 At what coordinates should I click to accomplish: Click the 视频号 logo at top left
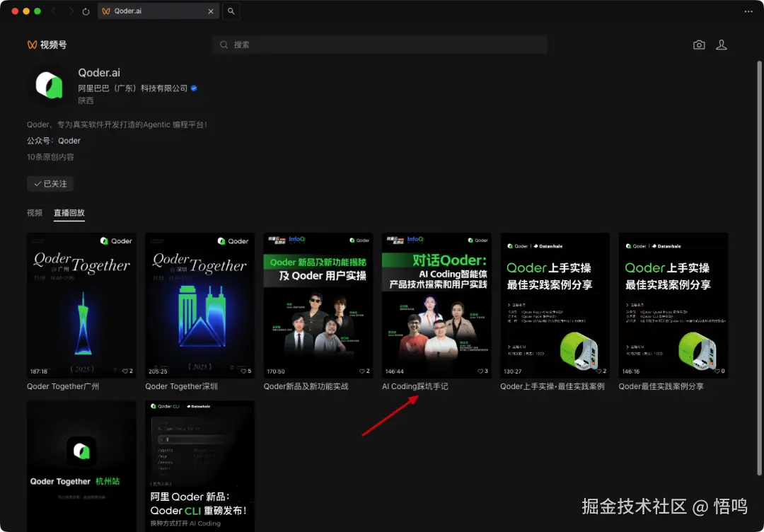point(47,44)
